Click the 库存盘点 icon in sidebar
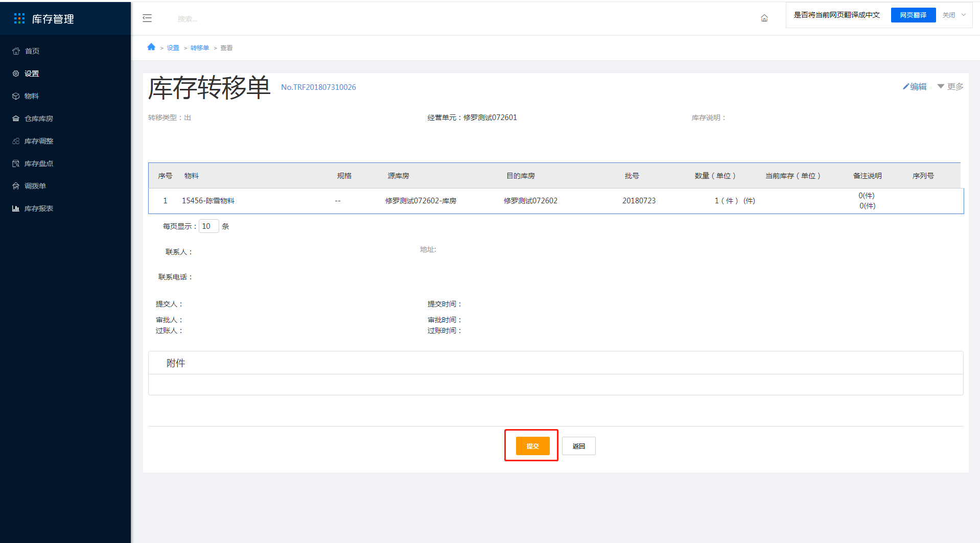 (x=16, y=163)
